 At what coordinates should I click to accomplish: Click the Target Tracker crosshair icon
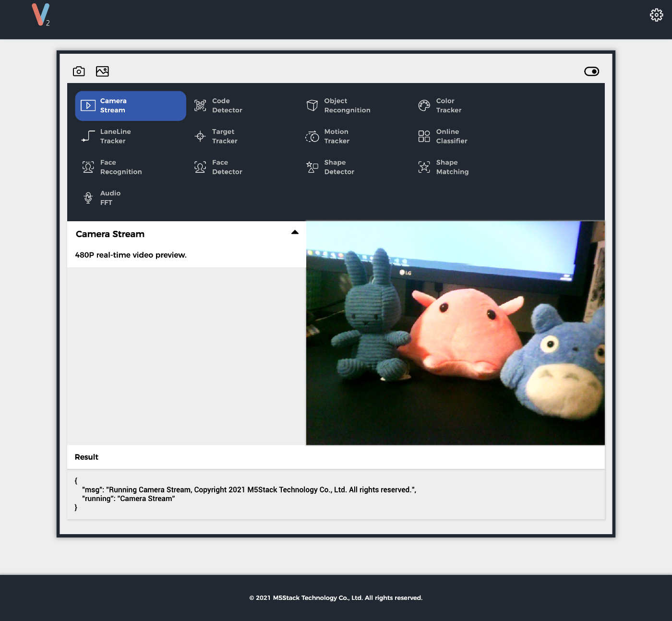point(200,136)
